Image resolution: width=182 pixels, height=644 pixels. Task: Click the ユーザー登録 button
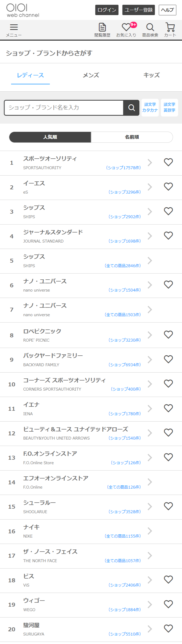pos(139,10)
